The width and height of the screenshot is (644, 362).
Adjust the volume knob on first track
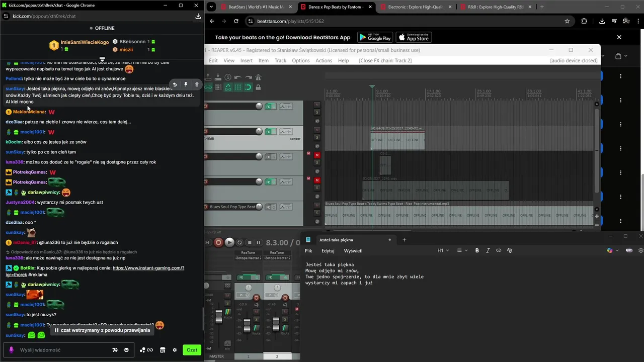[259, 106]
